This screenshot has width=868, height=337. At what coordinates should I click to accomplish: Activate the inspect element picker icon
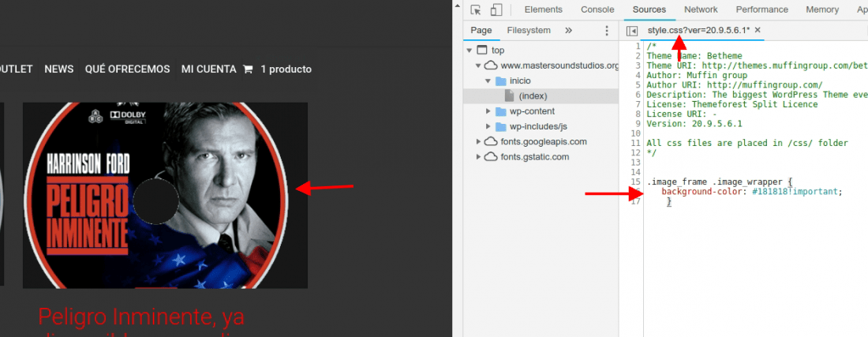click(476, 10)
